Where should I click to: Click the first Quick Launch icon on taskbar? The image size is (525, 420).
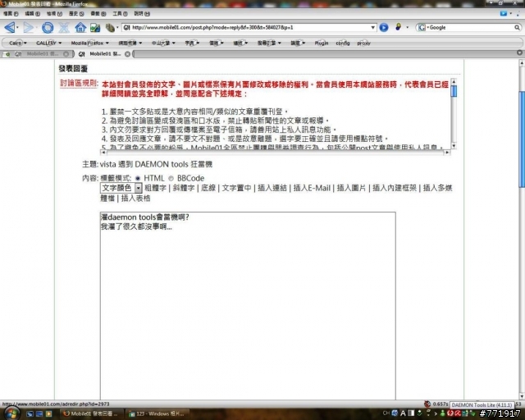coord(30,414)
